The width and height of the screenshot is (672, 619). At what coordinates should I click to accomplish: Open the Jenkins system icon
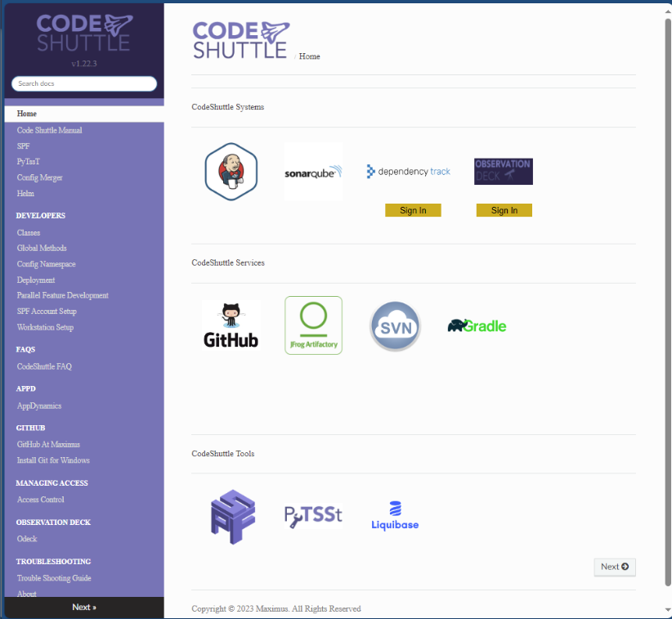231,172
